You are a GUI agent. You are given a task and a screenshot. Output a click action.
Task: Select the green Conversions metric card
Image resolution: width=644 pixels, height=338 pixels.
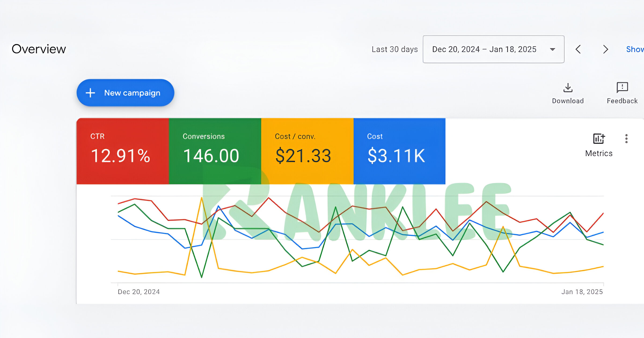[215, 151]
